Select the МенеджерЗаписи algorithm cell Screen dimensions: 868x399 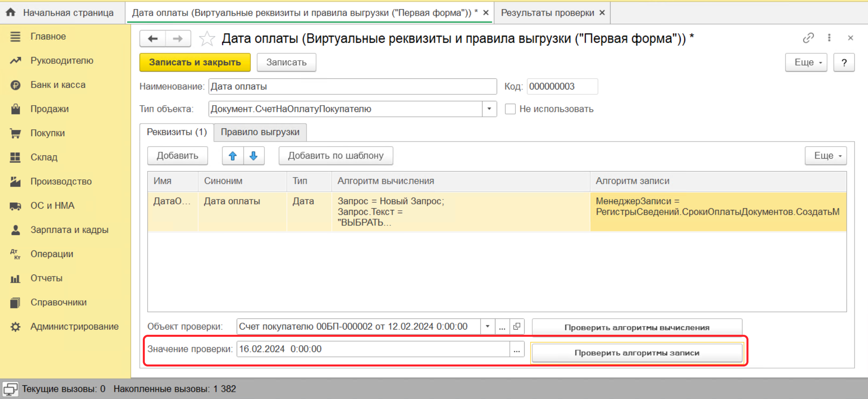point(718,212)
